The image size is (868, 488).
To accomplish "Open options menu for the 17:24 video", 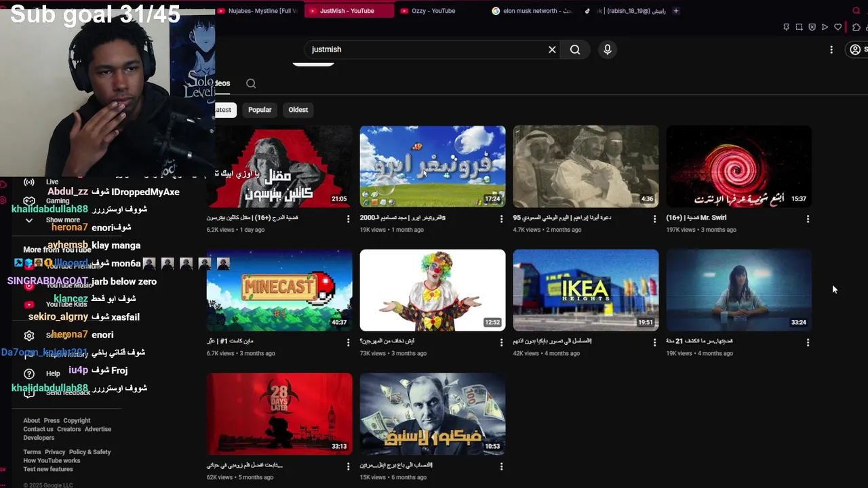I will click(502, 219).
